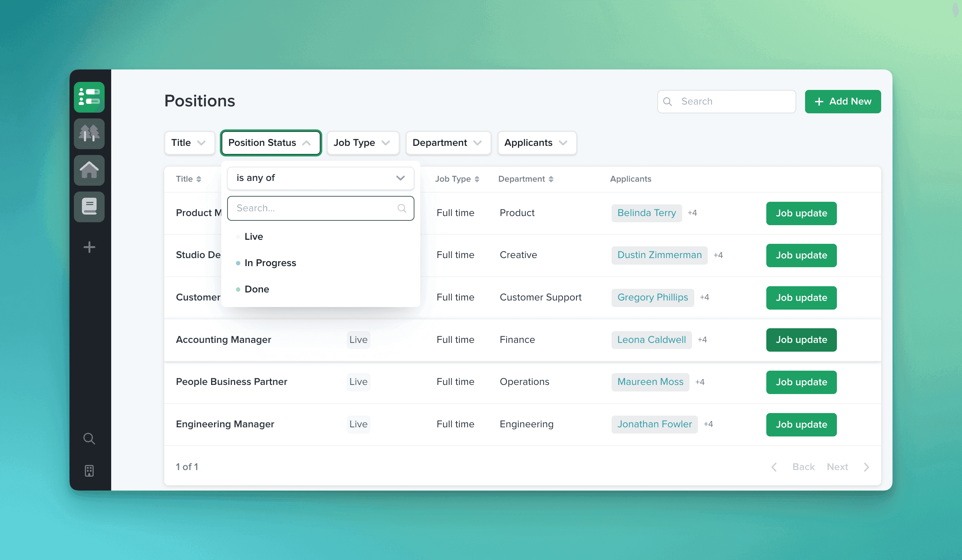Image resolution: width=962 pixels, height=560 pixels.
Task: Click the Leona Caldwell applicant tag
Action: pos(651,340)
